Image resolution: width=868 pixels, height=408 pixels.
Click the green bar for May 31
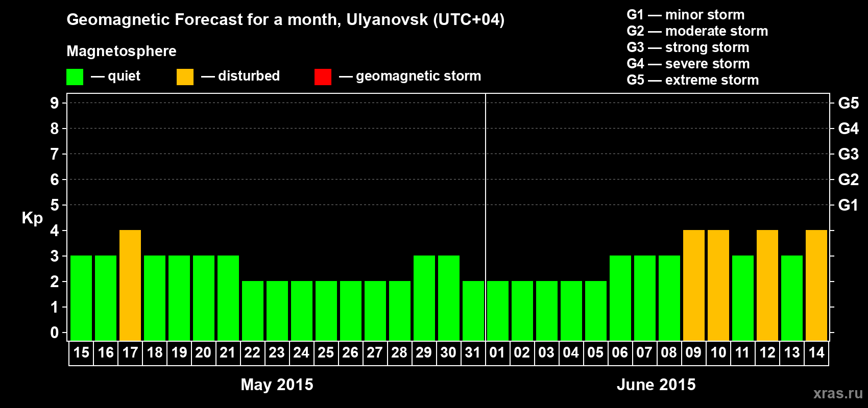click(x=473, y=311)
